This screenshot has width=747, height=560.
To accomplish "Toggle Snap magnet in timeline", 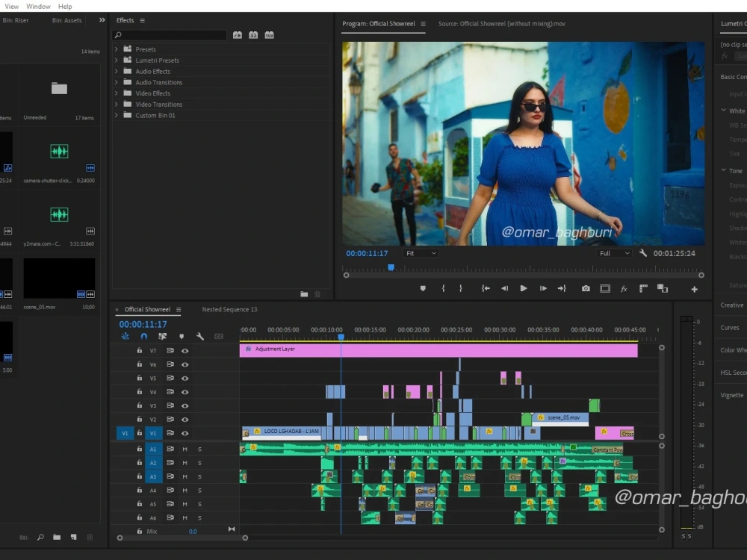I will tap(144, 336).
